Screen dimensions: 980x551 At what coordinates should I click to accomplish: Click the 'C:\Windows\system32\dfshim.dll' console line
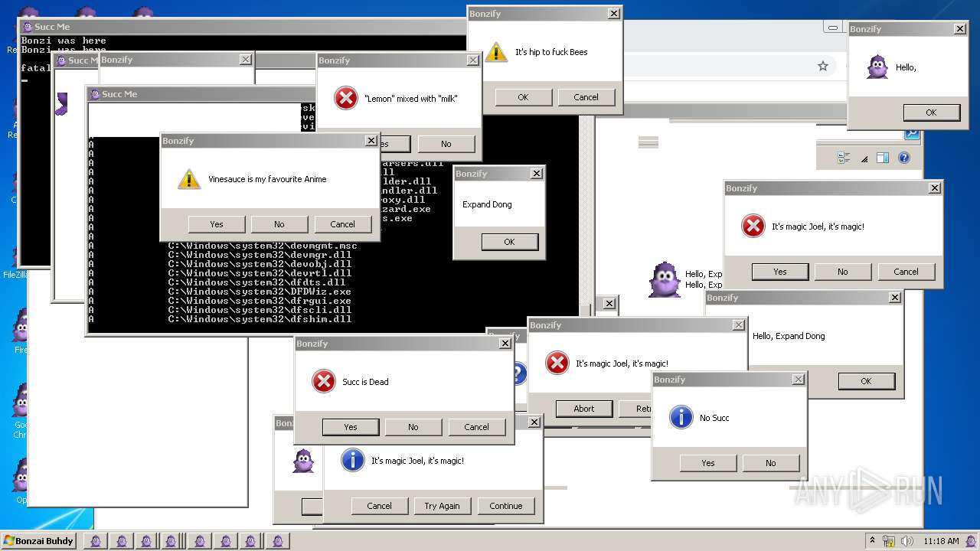[x=260, y=319]
